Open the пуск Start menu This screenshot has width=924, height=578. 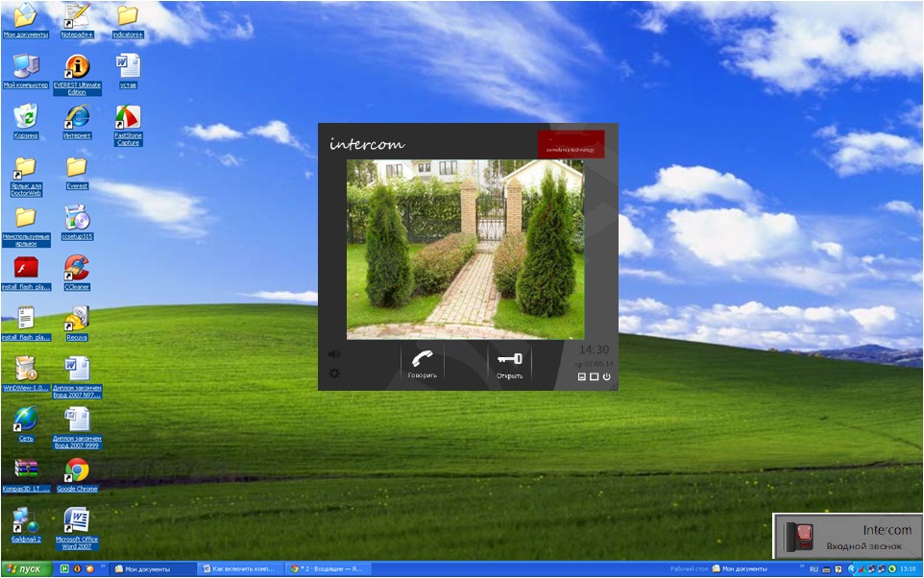[x=27, y=569]
